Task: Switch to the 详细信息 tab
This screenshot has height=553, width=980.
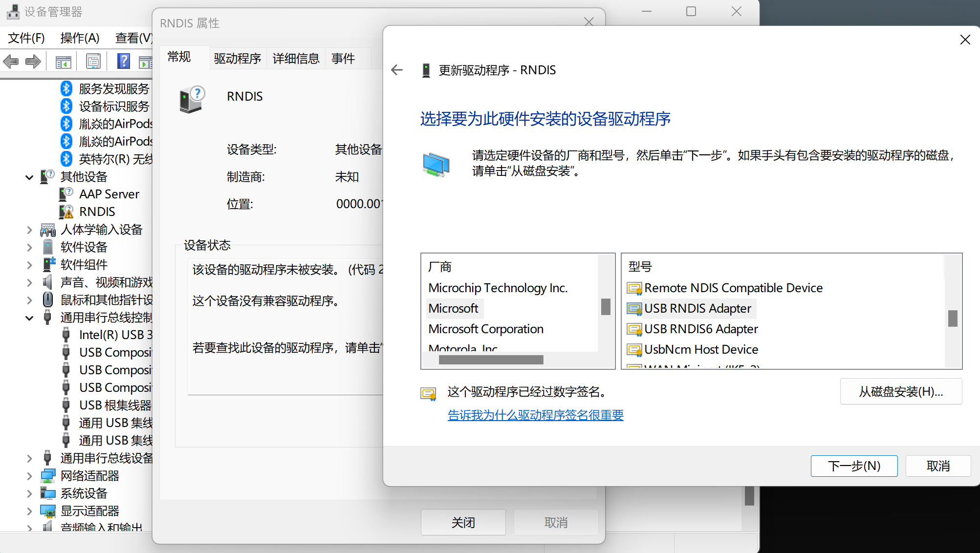Action: click(296, 59)
